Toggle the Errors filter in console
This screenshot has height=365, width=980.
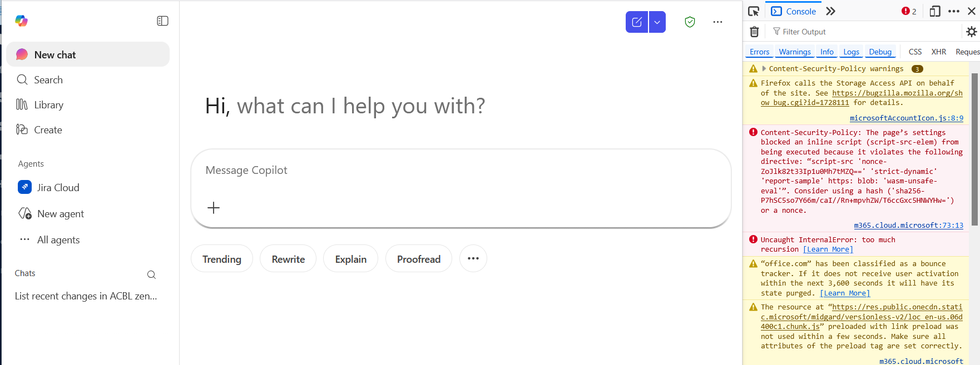pyautogui.click(x=759, y=52)
